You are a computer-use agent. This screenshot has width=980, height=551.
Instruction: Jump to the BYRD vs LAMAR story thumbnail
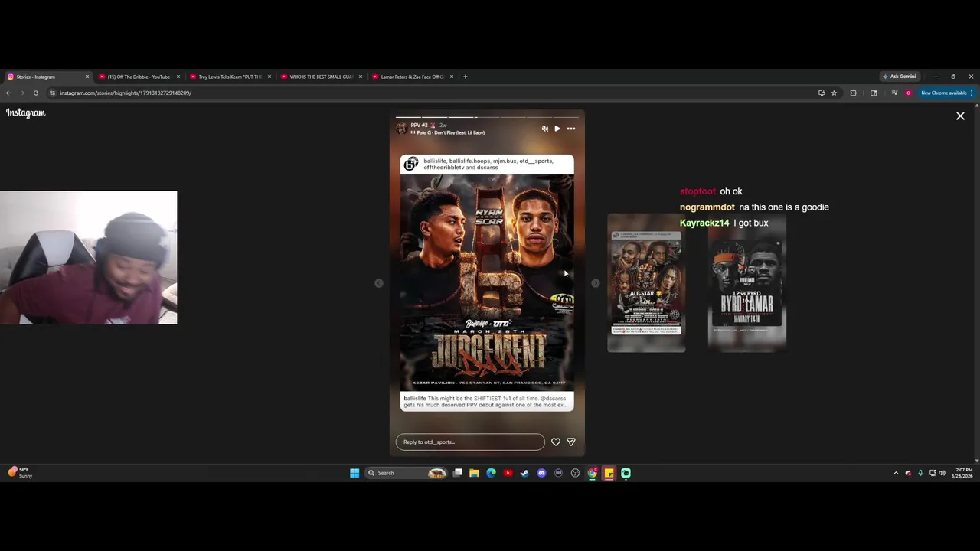pos(746,283)
